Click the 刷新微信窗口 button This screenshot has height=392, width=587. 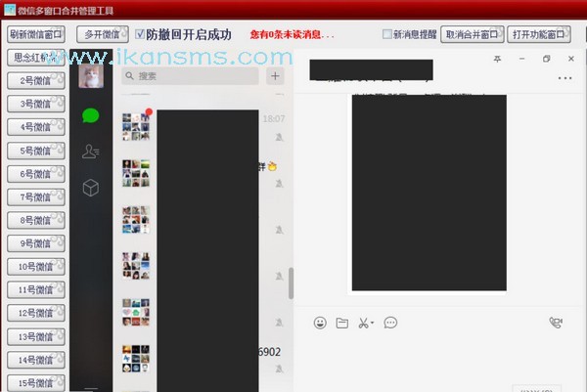[x=36, y=34]
